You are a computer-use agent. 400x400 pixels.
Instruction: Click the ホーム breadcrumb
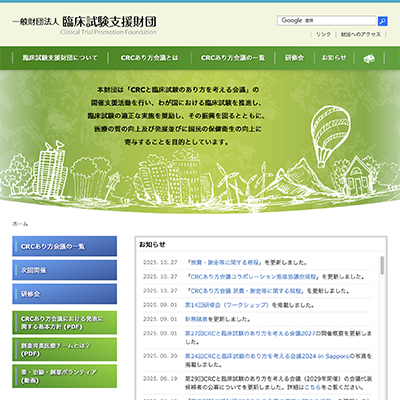[20, 224]
